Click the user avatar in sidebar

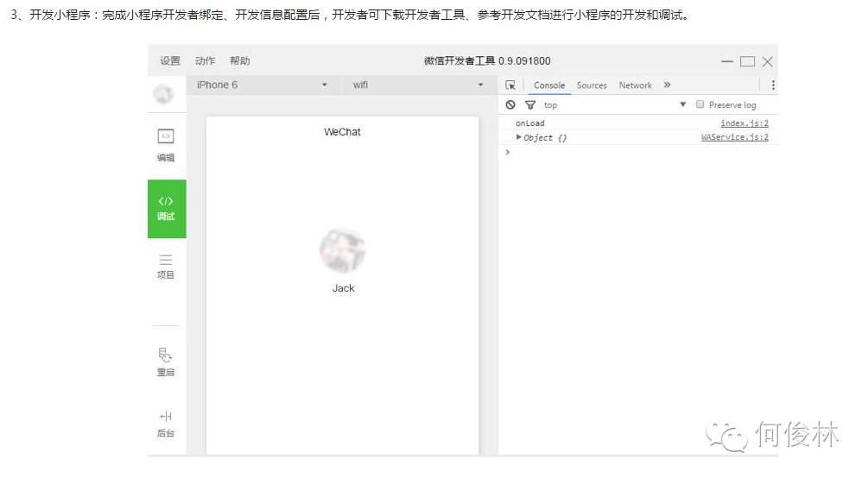tap(163, 94)
